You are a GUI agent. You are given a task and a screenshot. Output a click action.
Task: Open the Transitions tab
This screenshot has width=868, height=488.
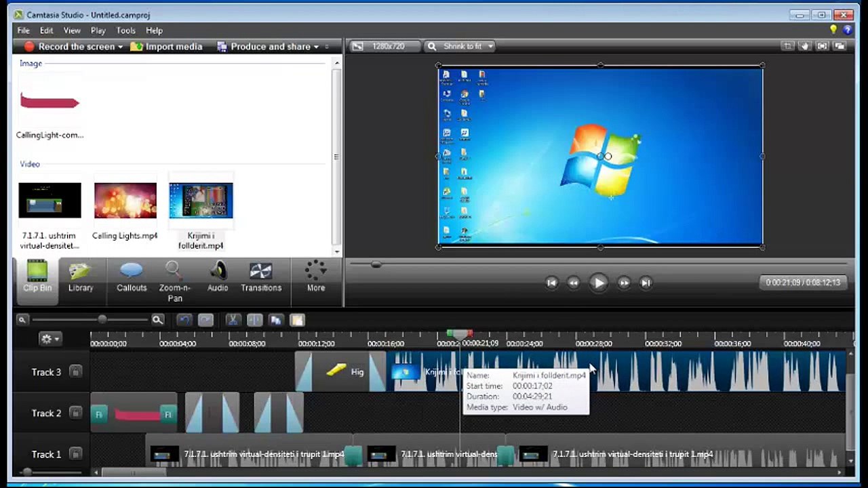[261, 277]
